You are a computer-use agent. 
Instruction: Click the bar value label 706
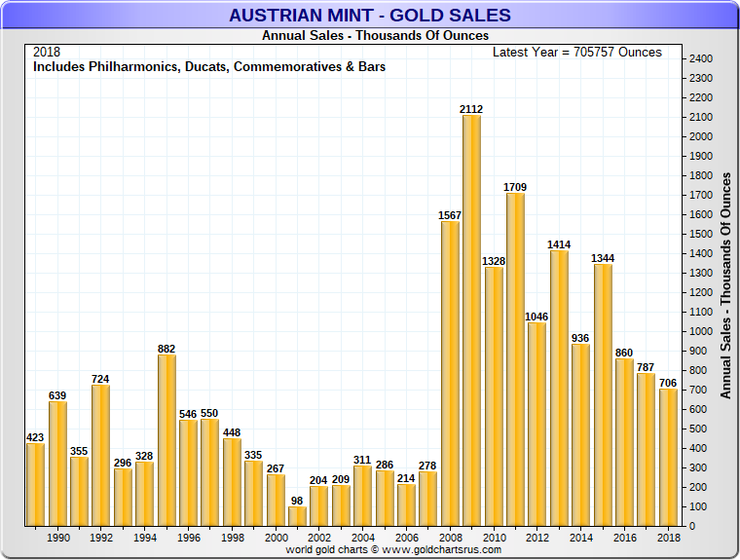point(668,383)
